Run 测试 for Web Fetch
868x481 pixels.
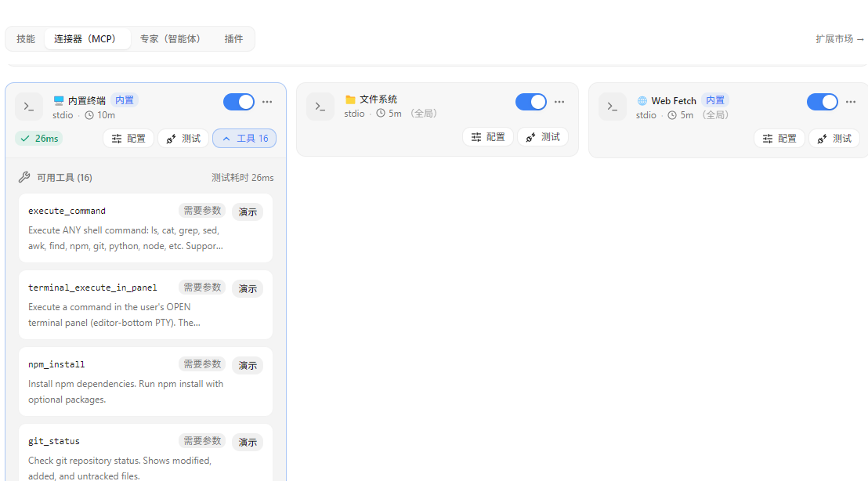[834, 139]
